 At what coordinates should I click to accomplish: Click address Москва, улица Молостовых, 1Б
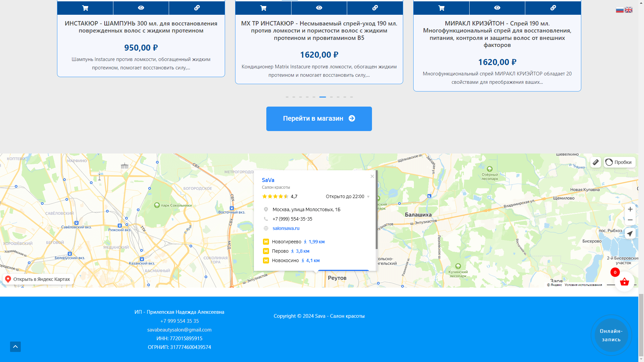[306, 209]
